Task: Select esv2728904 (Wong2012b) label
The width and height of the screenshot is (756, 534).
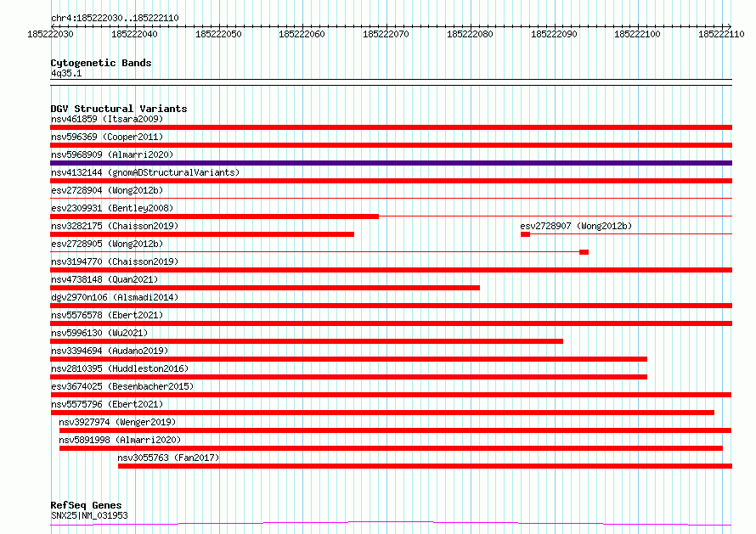Action: [x=107, y=190]
